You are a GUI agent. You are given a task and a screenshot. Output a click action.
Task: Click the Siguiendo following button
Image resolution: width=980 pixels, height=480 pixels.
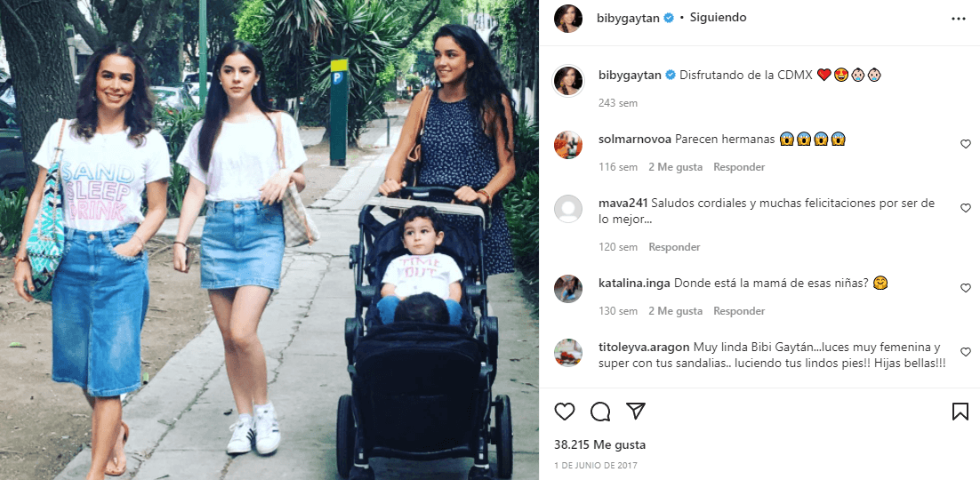click(x=719, y=18)
